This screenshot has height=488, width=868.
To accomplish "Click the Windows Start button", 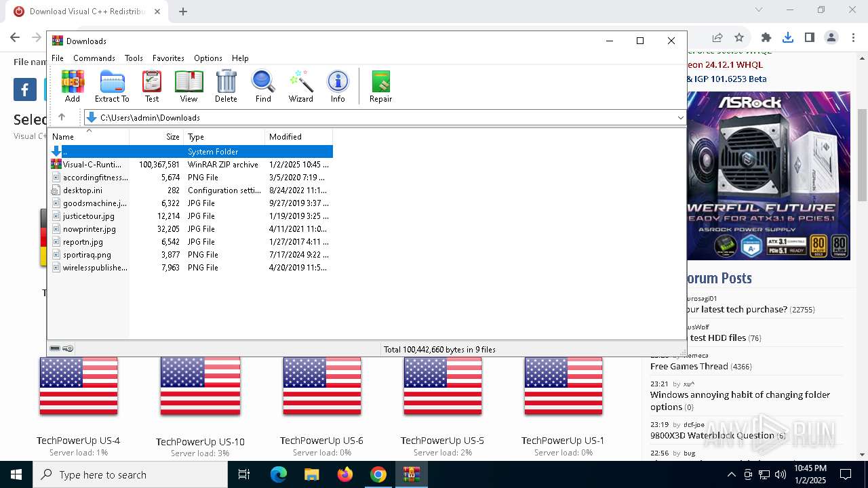I will (16, 474).
